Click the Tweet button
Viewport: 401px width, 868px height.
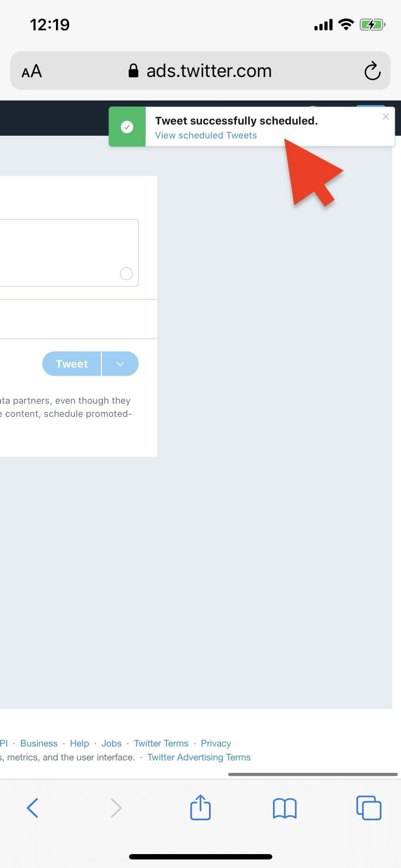click(71, 364)
